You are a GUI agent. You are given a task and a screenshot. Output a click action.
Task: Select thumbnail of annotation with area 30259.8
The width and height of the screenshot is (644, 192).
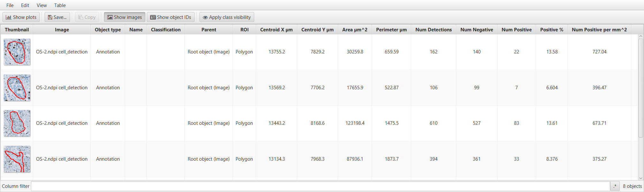click(x=17, y=52)
